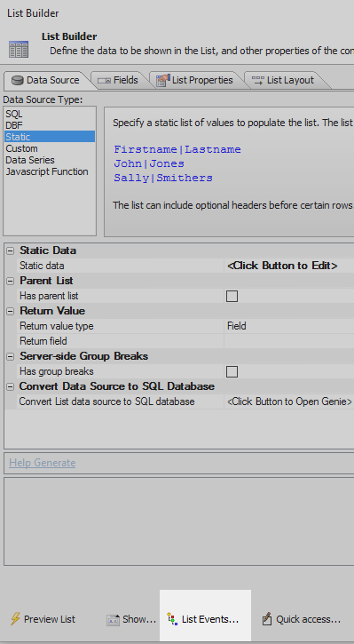Click the Fields tab icon
354x644 pixels.
[x=104, y=81]
